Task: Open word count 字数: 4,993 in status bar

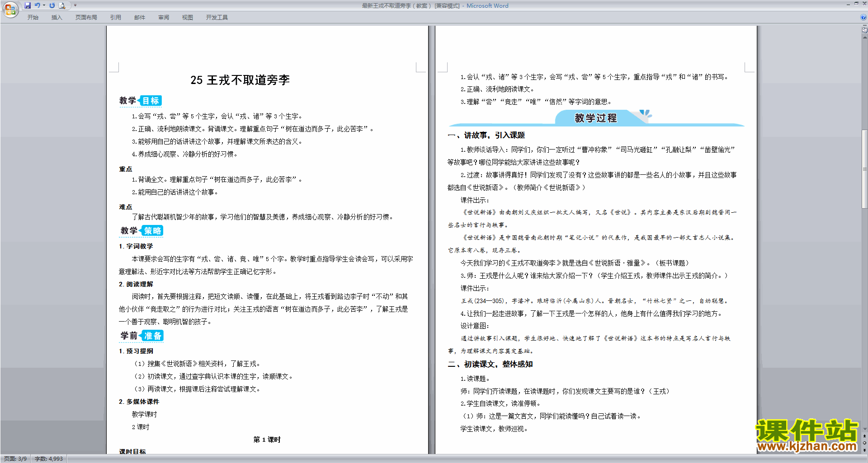Action: pyautogui.click(x=49, y=459)
